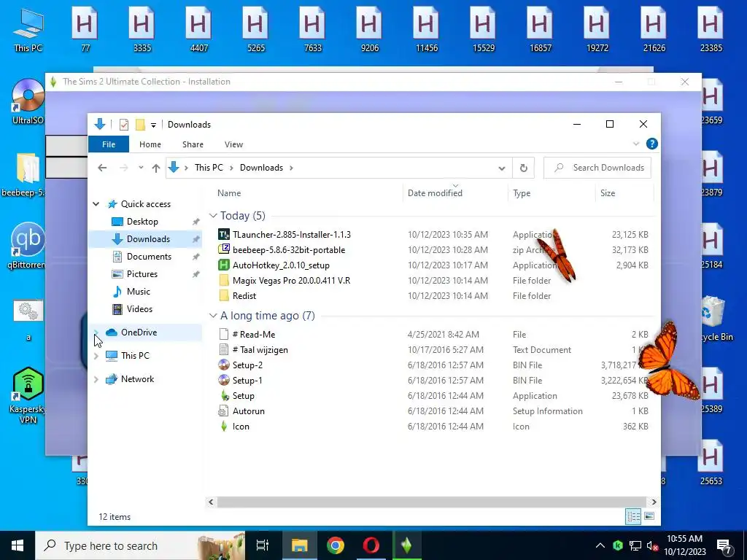The height and width of the screenshot is (560, 747).
Task: Open the Kaspersky VPN desktop shortcut
Action: 28,394
